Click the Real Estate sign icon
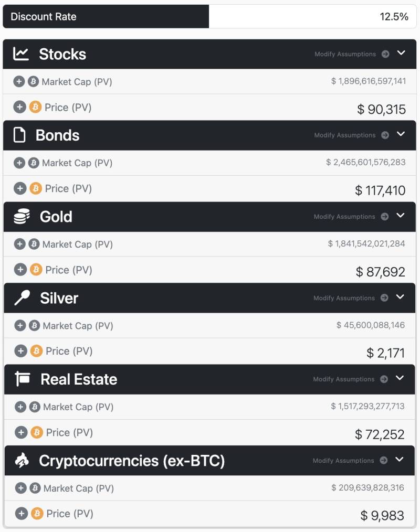 23,379
